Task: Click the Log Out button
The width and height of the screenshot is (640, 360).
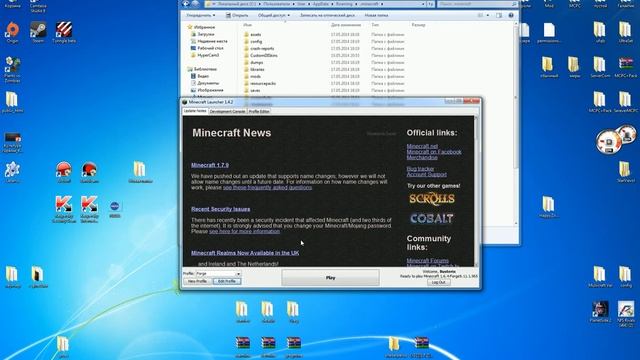Action: coord(439,282)
